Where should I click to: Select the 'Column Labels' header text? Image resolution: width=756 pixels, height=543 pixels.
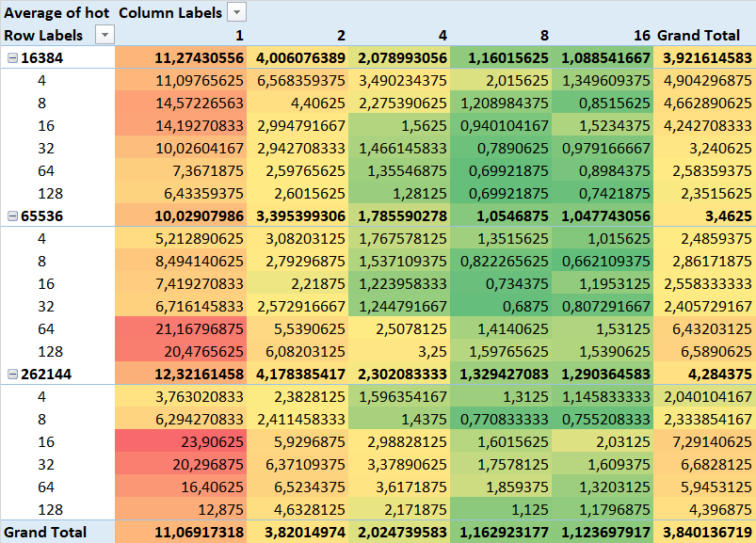pos(170,12)
